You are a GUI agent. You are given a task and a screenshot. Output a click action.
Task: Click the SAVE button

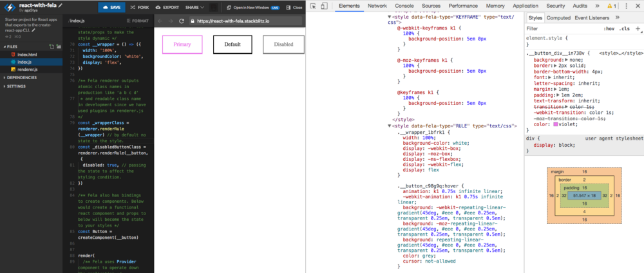pos(111,7)
